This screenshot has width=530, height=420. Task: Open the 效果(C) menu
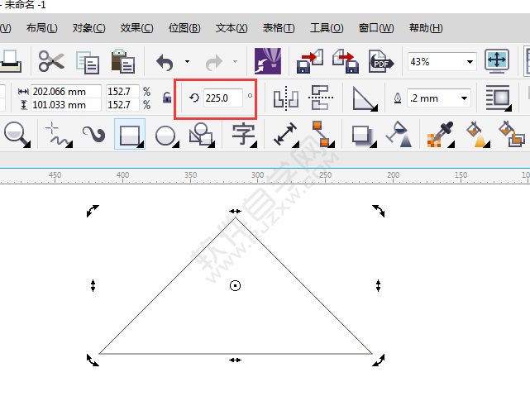137,28
